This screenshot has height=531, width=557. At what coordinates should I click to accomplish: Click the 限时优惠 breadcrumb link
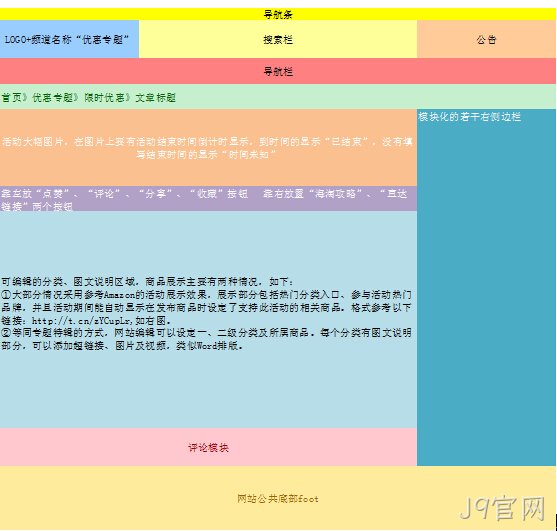(104, 97)
